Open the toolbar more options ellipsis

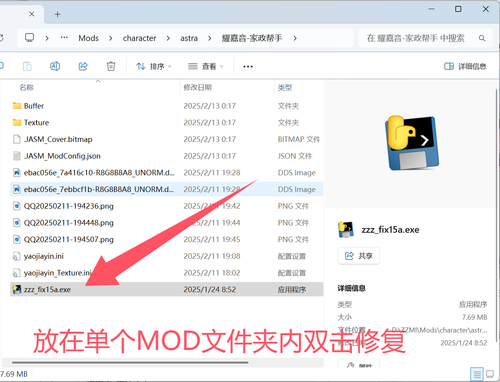(x=248, y=67)
